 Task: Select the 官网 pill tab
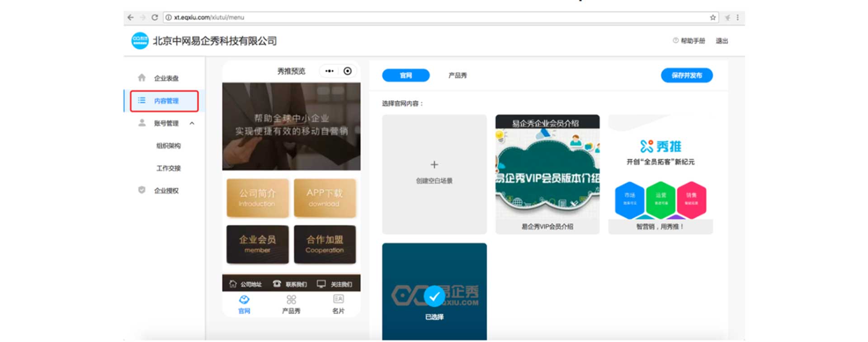tap(406, 75)
